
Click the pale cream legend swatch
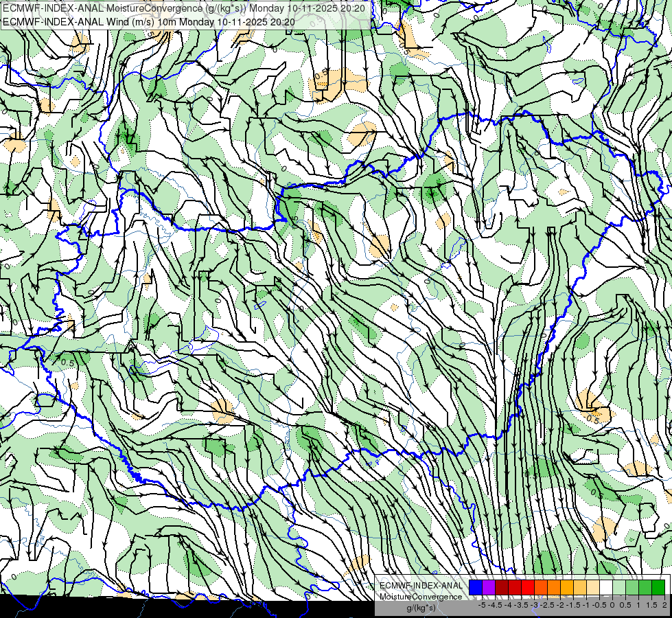click(x=593, y=587)
